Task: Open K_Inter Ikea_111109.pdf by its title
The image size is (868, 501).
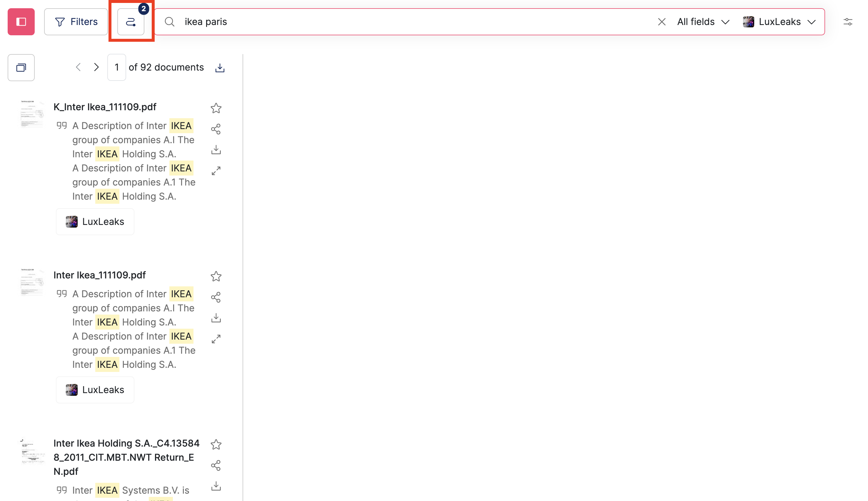Action: click(x=105, y=107)
